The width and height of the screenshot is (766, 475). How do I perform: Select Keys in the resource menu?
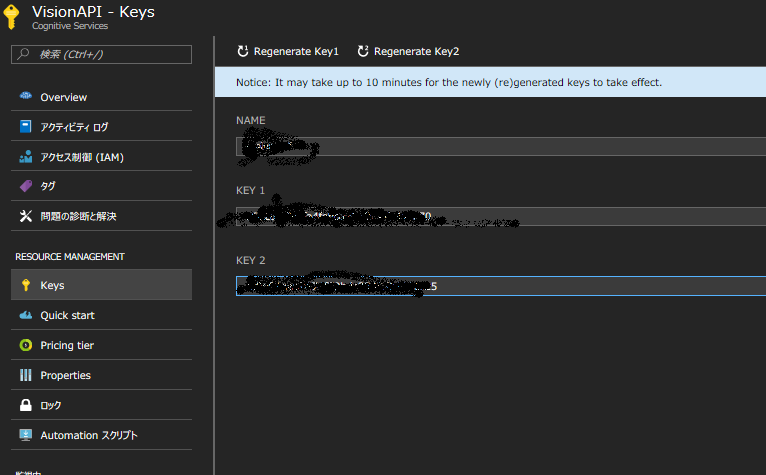[x=101, y=284]
